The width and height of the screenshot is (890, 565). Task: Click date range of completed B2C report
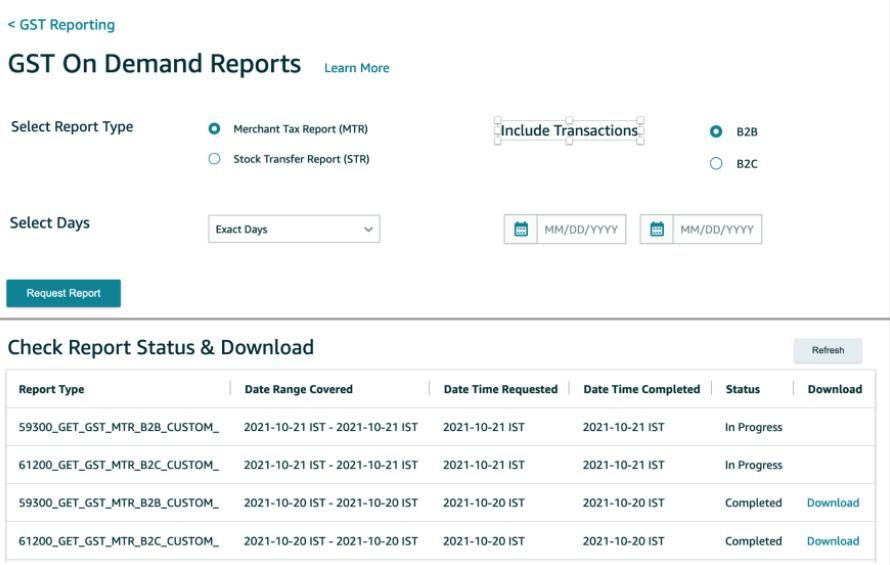coord(331,541)
